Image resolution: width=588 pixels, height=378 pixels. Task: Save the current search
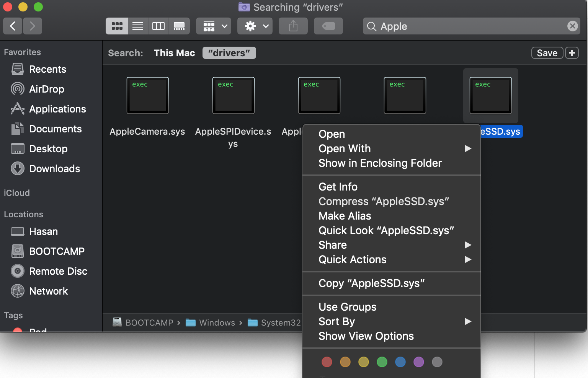point(547,53)
